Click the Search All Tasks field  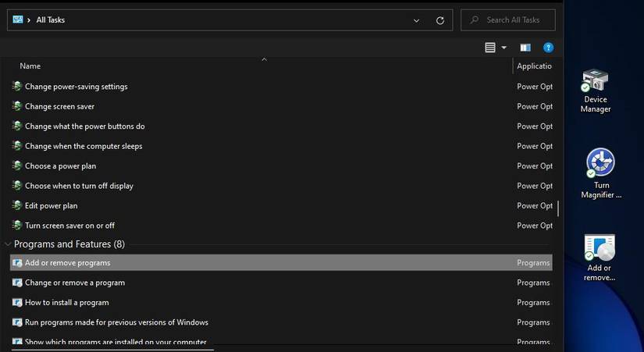pyautogui.click(x=508, y=20)
